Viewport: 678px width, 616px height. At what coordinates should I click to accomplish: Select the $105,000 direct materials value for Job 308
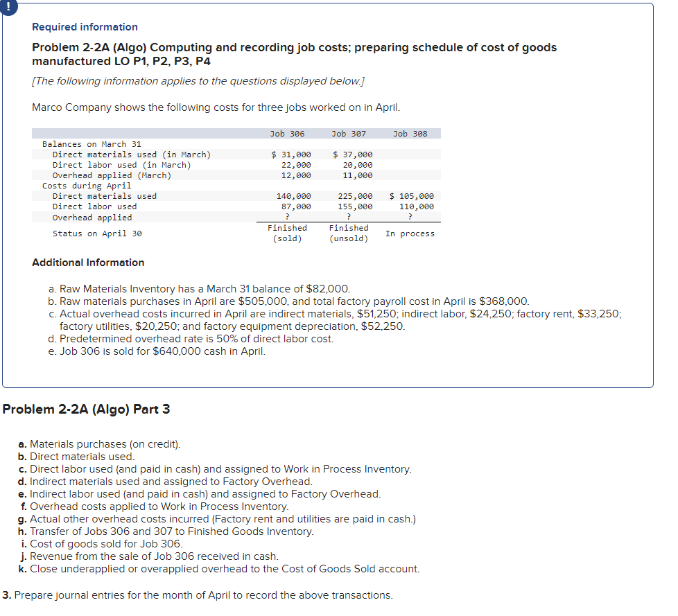(x=415, y=195)
